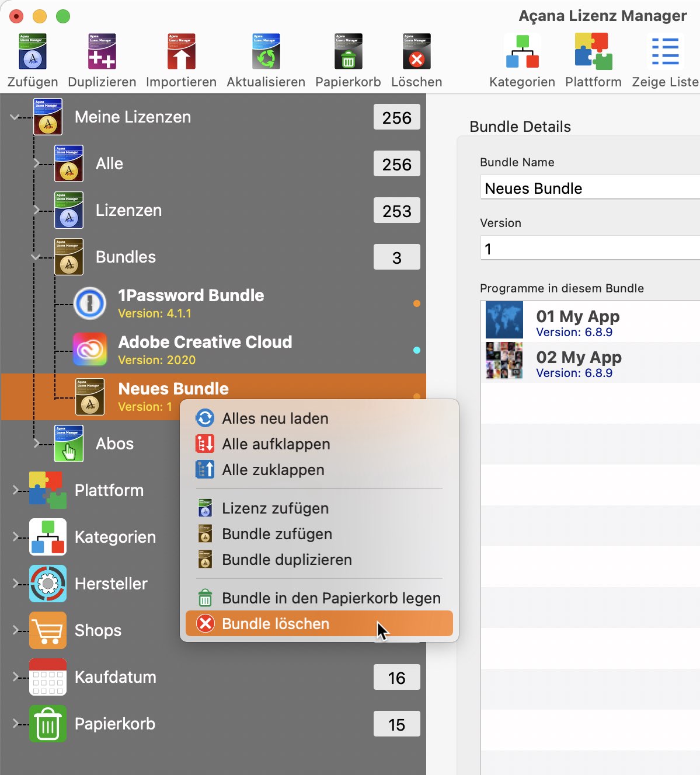Click the orange dot on 1Password Bundle row

(417, 303)
